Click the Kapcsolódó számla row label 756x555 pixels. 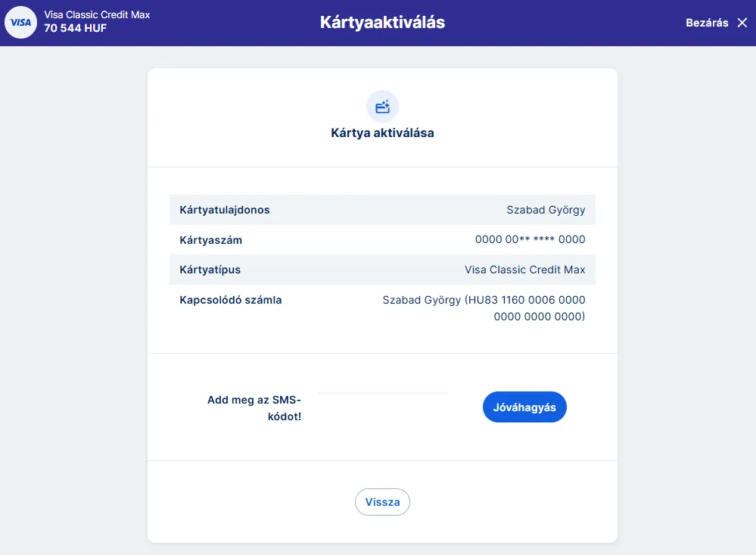(x=231, y=300)
